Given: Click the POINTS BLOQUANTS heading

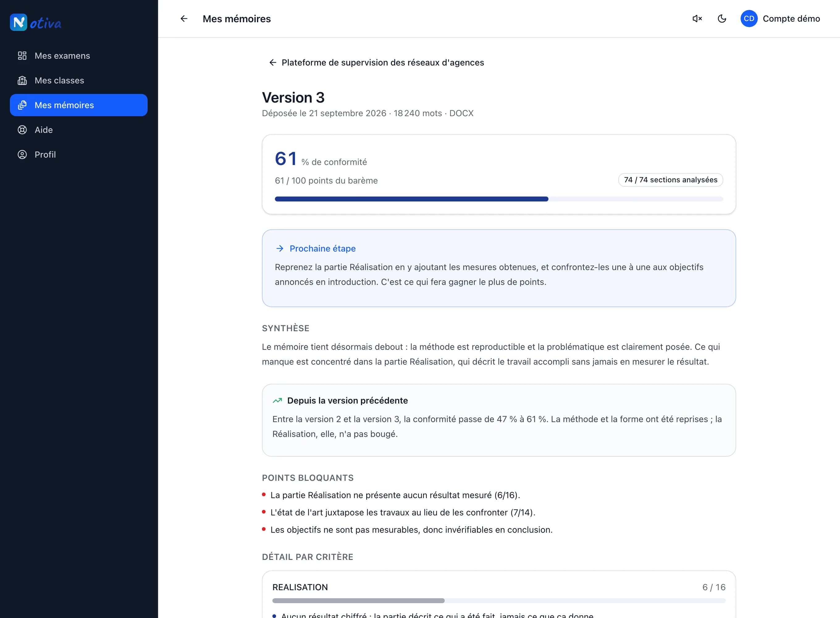Looking at the screenshot, I should [308, 478].
